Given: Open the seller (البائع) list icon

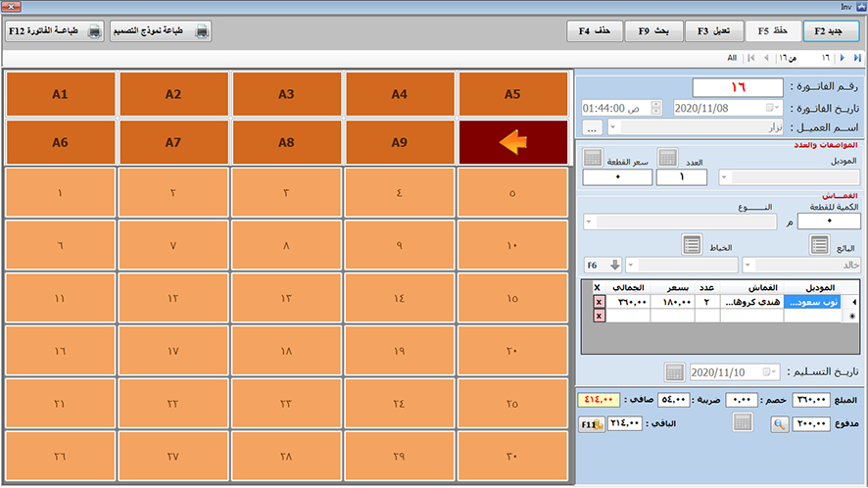Looking at the screenshot, I should pos(819,245).
